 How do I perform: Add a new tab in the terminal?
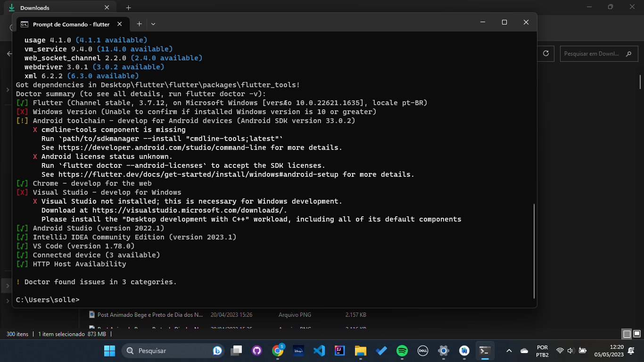click(139, 24)
